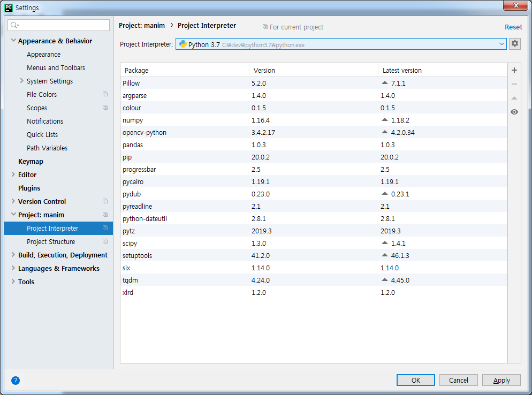This screenshot has width=532, height=395.
Task: Click project-level icon beside File Colors
Action: pyautogui.click(x=105, y=94)
